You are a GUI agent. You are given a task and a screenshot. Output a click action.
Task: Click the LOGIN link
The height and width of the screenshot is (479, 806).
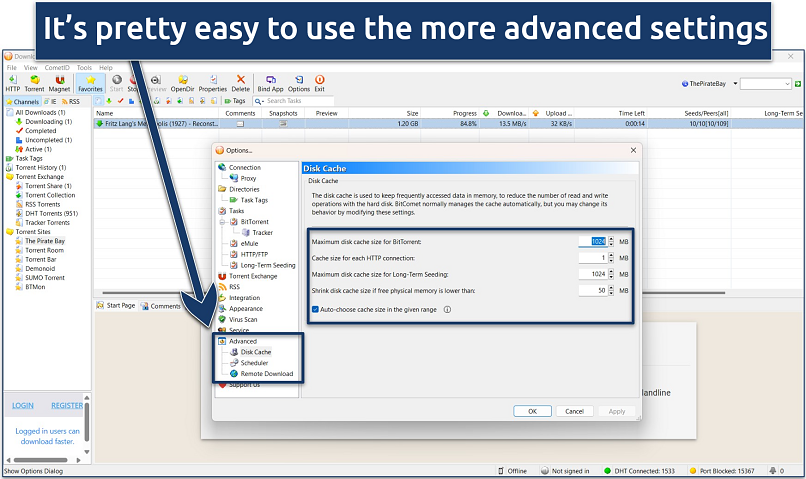point(23,406)
